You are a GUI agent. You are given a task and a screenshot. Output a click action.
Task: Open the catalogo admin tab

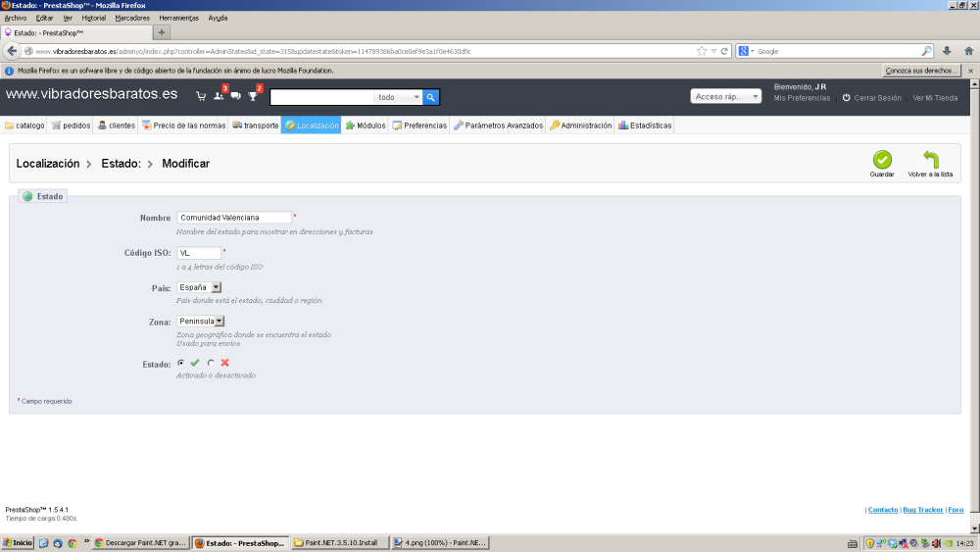pyautogui.click(x=24, y=125)
